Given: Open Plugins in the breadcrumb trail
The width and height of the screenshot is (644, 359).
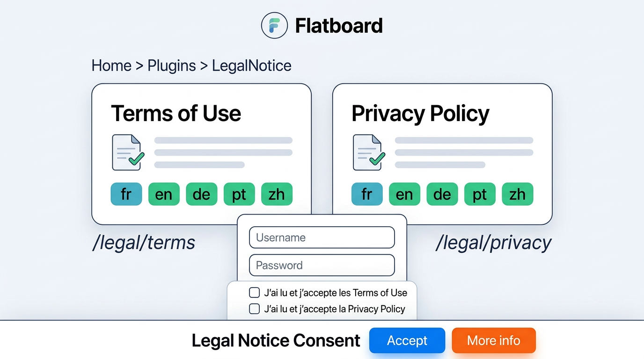Looking at the screenshot, I should pyautogui.click(x=171, y=65).
